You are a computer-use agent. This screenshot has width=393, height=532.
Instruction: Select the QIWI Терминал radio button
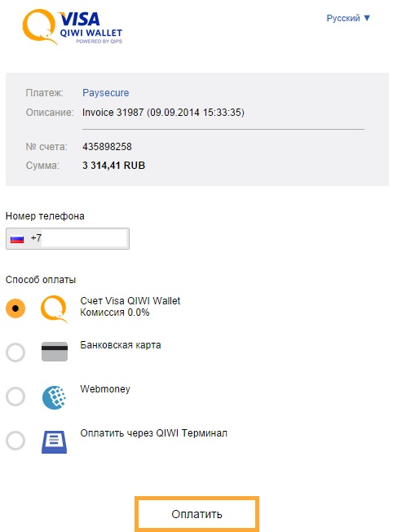coord(15,441)
